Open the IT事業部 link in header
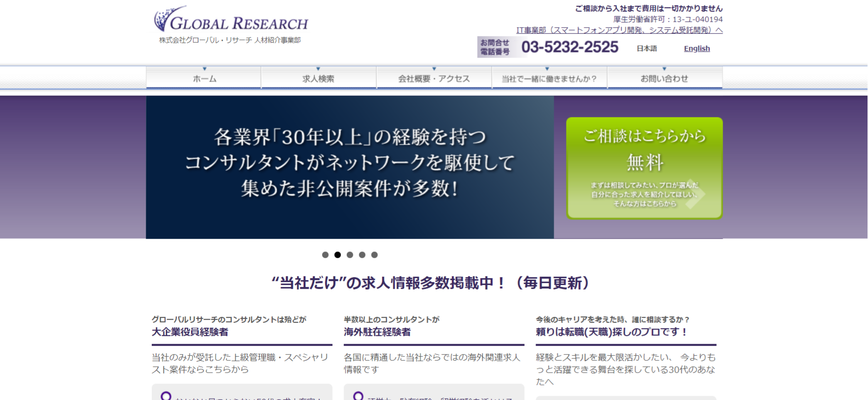The width and height of the screenshot is (868, 400). pyautogui.click(x=619, y=30)
